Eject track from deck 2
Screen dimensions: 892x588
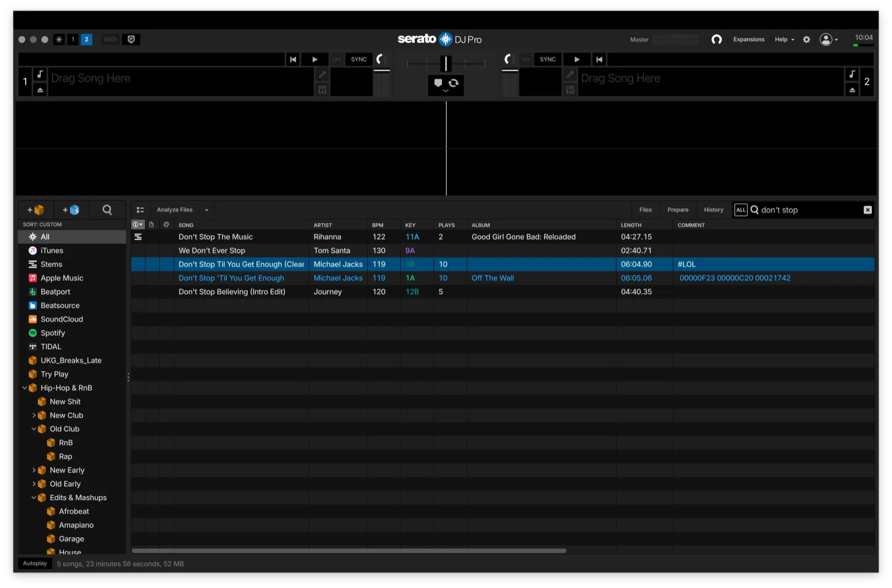[x=852, y=90]
